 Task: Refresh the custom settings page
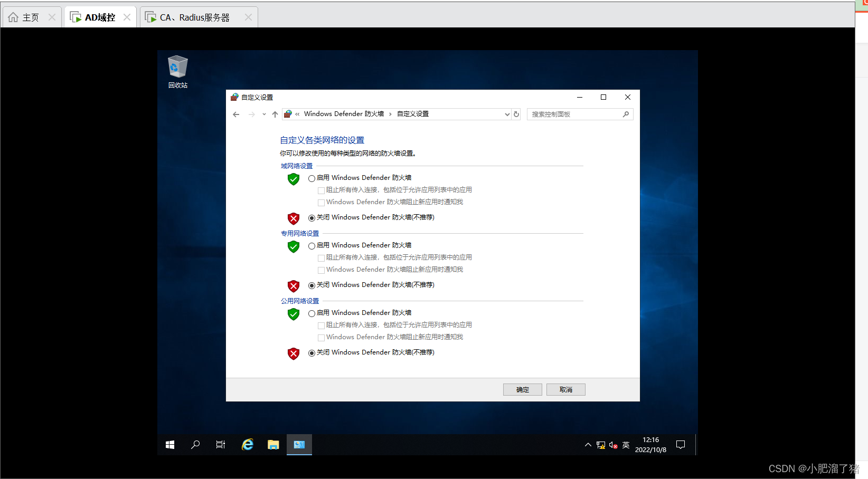(x=516, y=114)
